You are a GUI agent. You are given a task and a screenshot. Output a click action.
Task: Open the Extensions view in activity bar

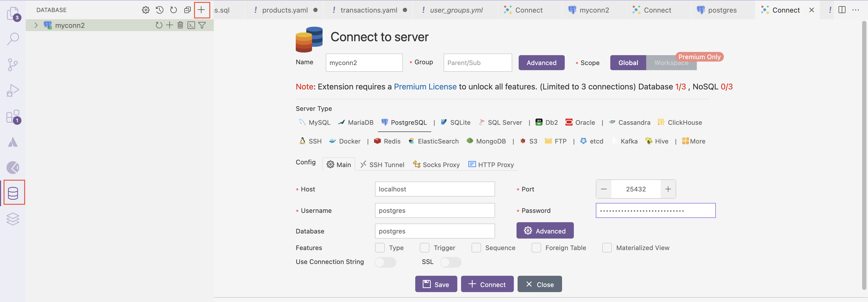tap(13, 116)
